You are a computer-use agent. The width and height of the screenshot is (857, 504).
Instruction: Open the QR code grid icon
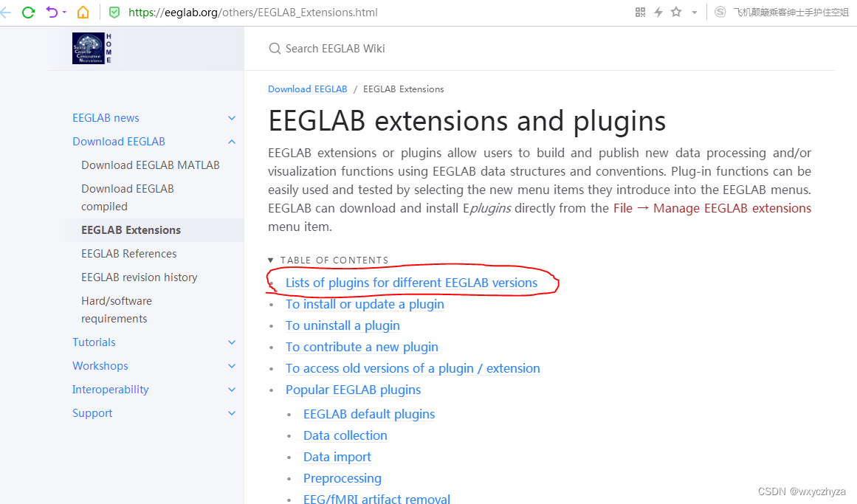point(640,12)
